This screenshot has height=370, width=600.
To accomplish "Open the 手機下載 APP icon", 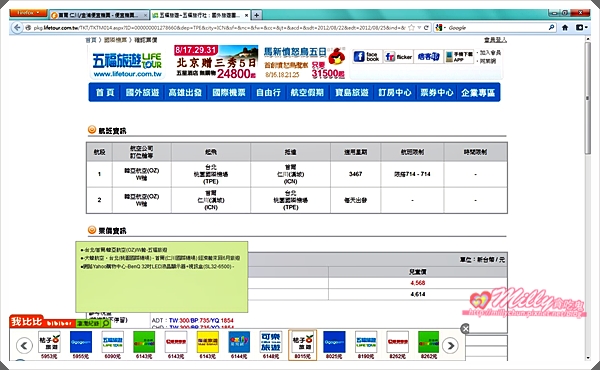I will click(459, 57).
